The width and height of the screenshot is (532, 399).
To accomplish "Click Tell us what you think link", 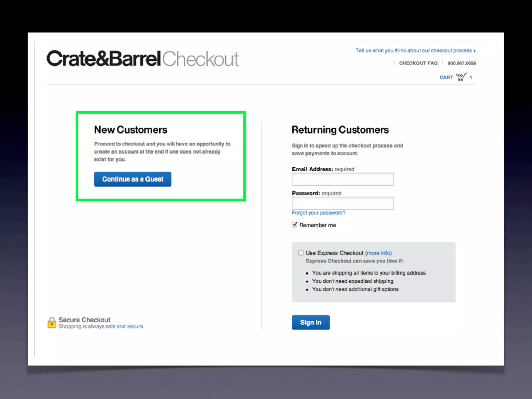I will (x=414, y=51).
